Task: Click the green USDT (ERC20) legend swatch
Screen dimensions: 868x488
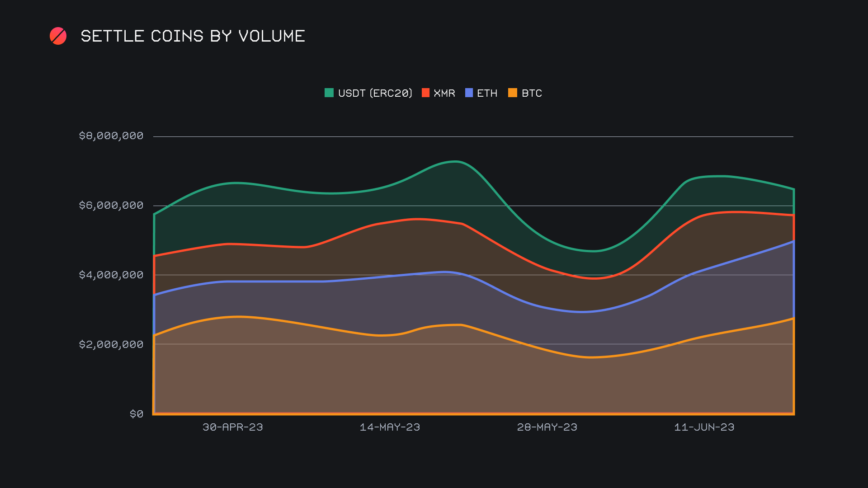Action: [329, 93]
